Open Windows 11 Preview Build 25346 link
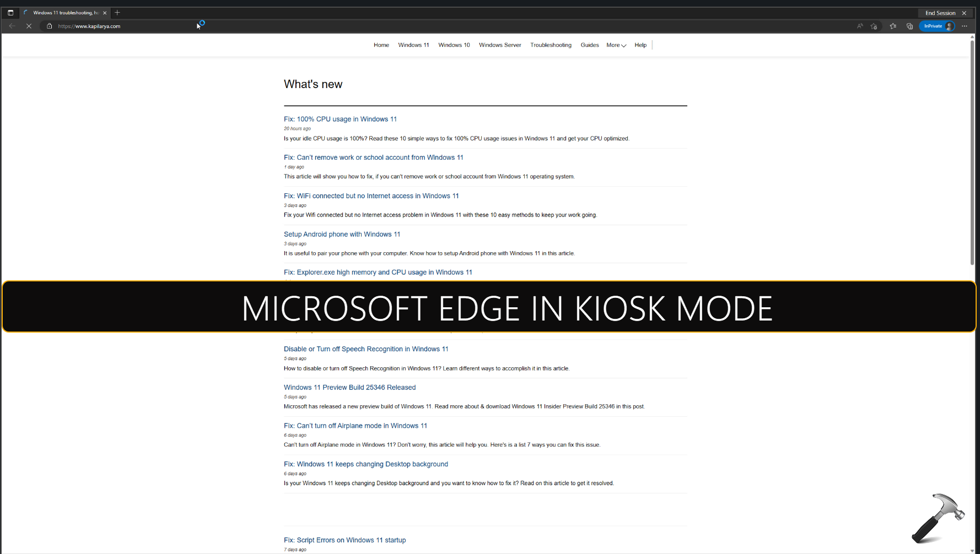 (349, 388)
